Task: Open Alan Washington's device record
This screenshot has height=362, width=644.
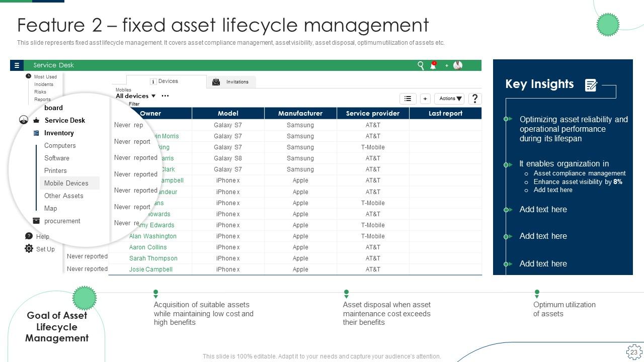Action: coord(153,236)
